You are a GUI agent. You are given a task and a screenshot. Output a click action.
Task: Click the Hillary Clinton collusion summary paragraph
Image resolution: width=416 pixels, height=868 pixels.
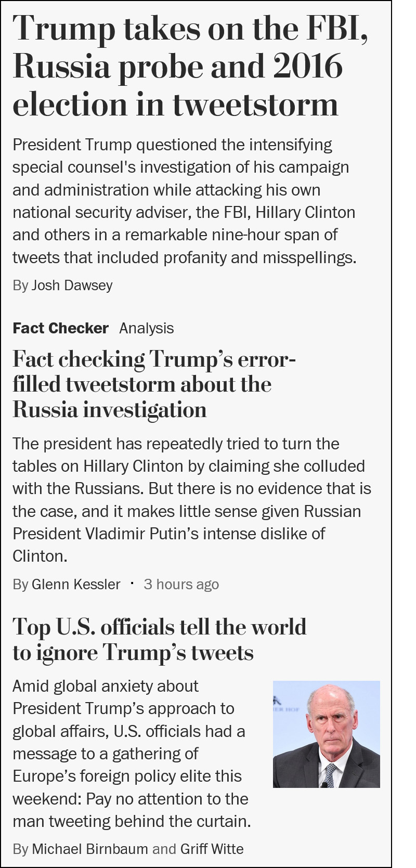[191, 500]
